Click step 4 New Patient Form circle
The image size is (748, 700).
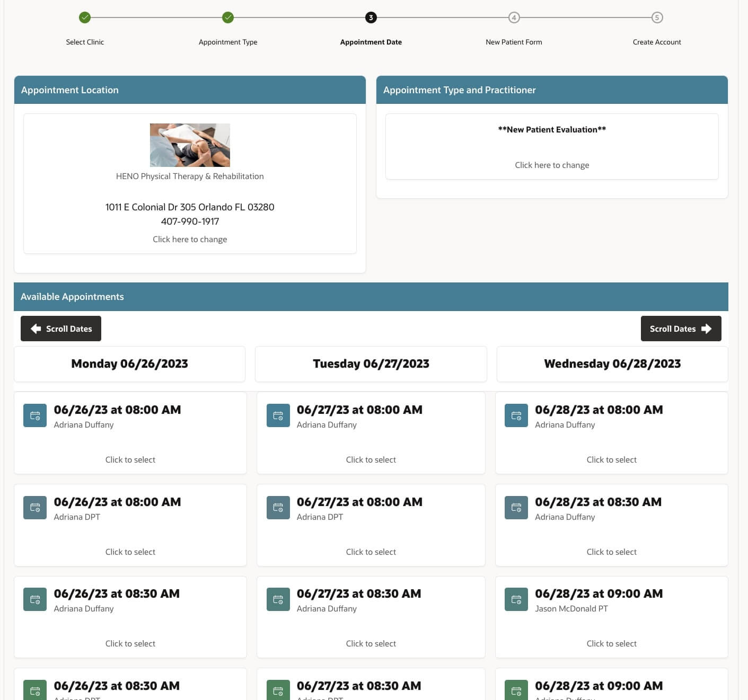(x=514, y=17)
